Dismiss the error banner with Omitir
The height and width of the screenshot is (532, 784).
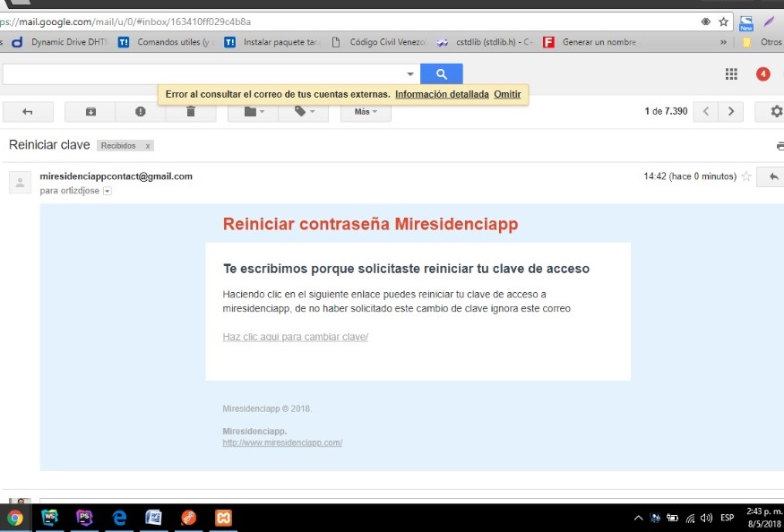(x=507, y=94)
